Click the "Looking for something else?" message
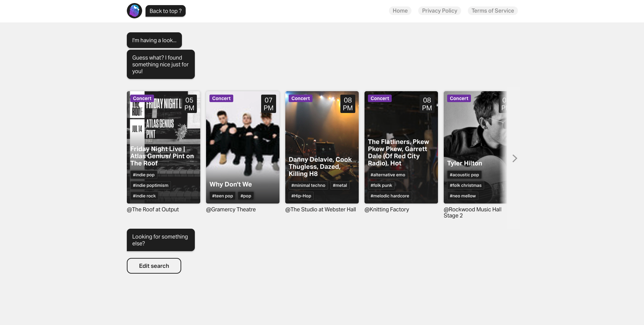The image size is (644, 325). (161, 240)
